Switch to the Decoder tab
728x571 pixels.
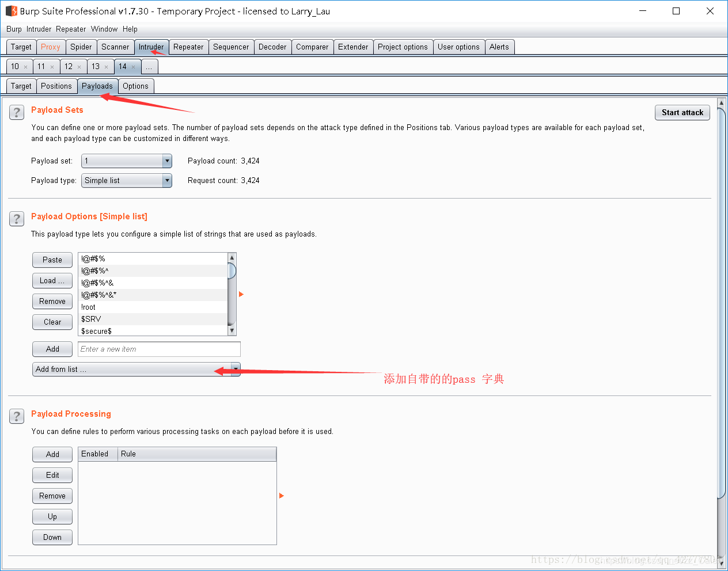click(x=272, y=47)
